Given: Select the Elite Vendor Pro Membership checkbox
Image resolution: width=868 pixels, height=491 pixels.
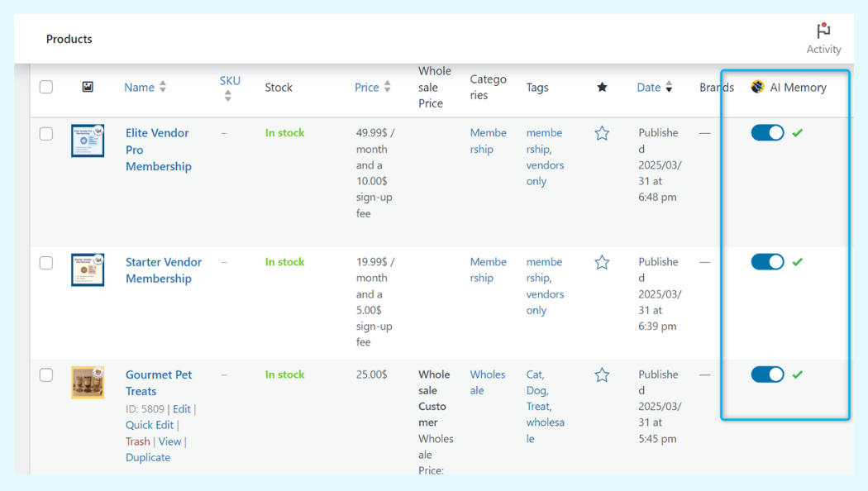Looking at the screenshot, I should [46, 134].
